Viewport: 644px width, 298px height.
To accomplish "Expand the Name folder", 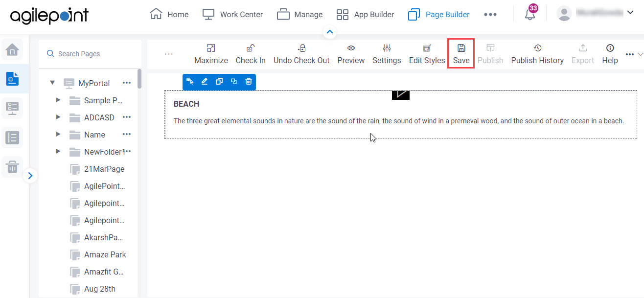I will 58,134.
